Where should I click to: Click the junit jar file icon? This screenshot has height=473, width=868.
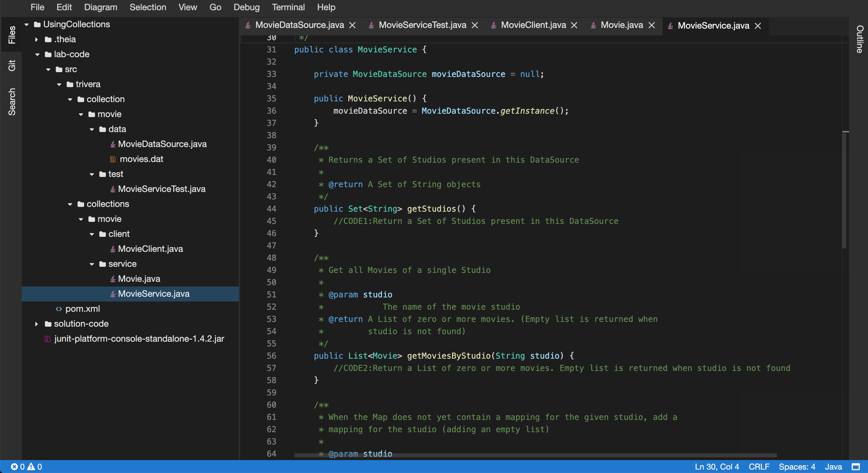48,339
